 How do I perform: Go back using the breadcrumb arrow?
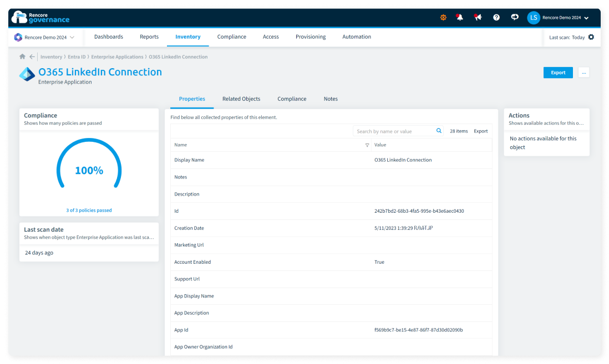[x=32, y=57]
